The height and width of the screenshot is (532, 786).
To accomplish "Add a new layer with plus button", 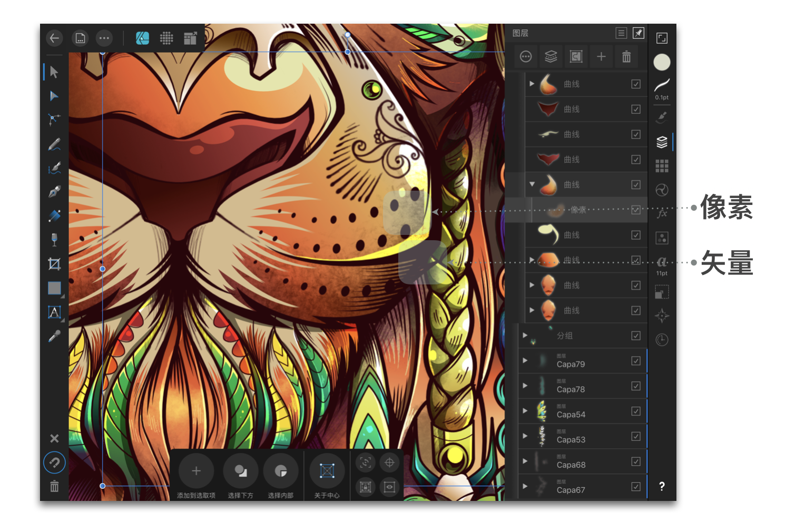I will point(601,56).
